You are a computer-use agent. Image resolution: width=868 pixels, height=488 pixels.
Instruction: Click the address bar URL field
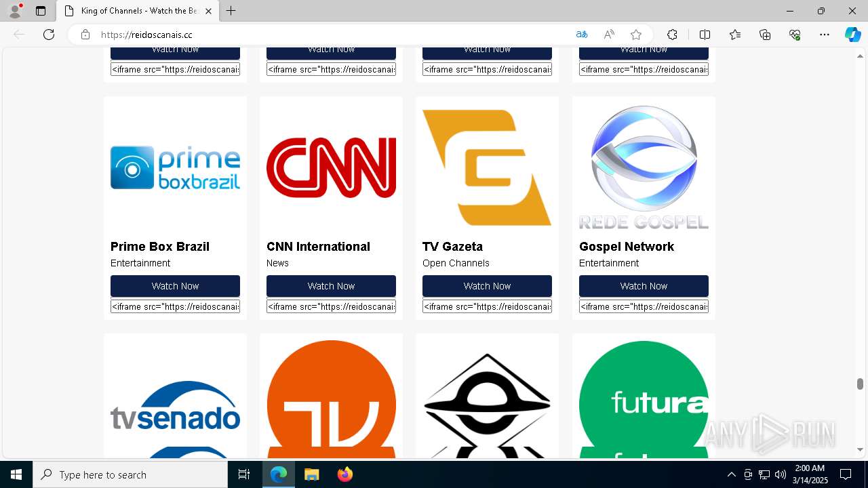[332, 35]
